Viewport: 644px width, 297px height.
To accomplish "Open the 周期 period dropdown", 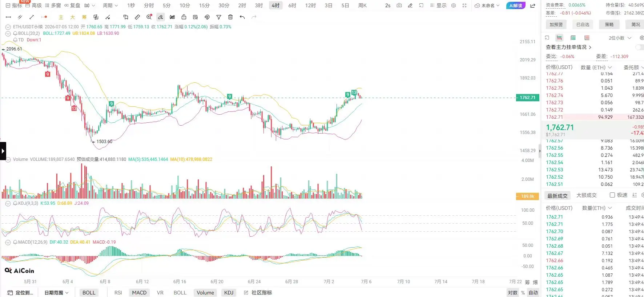I will tap(110, 5).
